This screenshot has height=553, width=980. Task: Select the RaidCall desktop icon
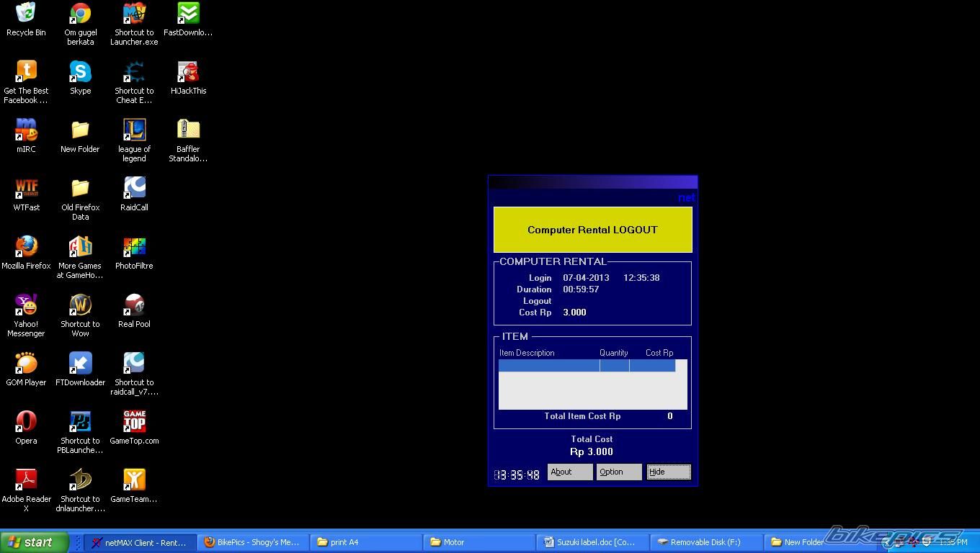click(134, 189)
